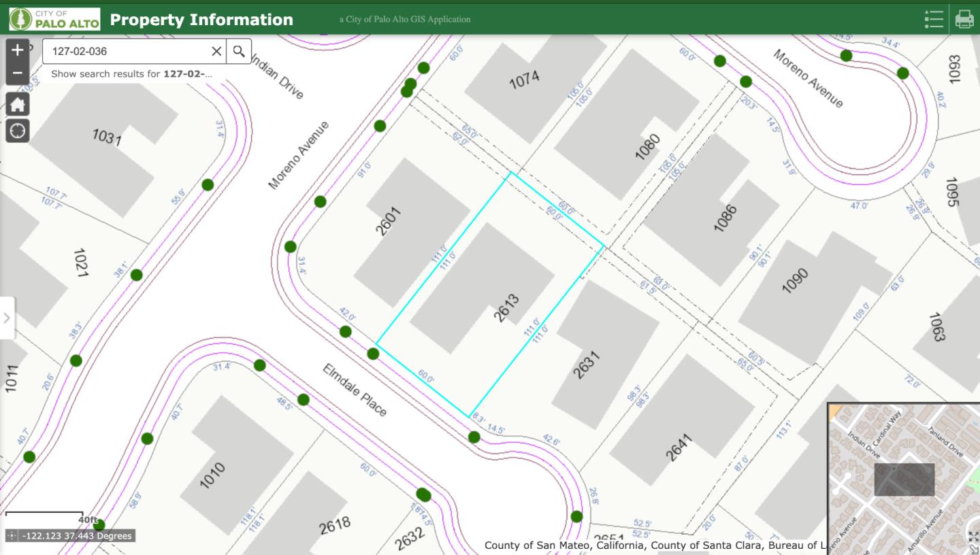Activate the my location target icon

(18, 130)
